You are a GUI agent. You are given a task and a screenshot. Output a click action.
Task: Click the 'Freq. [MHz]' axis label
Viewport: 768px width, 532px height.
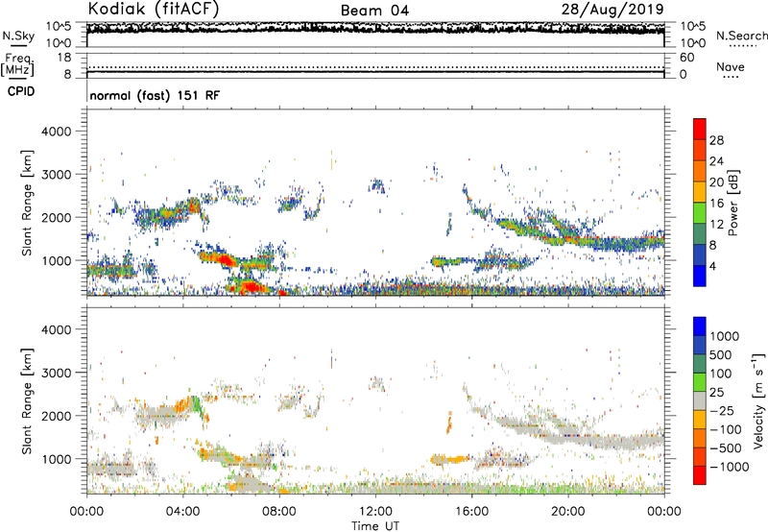[x=17, y=64]
